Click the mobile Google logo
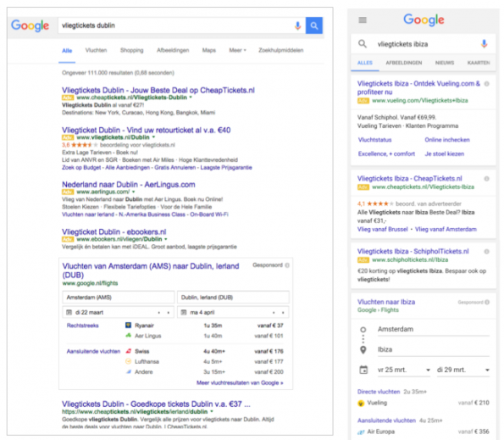This screenshot has height=440, width=504. [x=424, y=20]
